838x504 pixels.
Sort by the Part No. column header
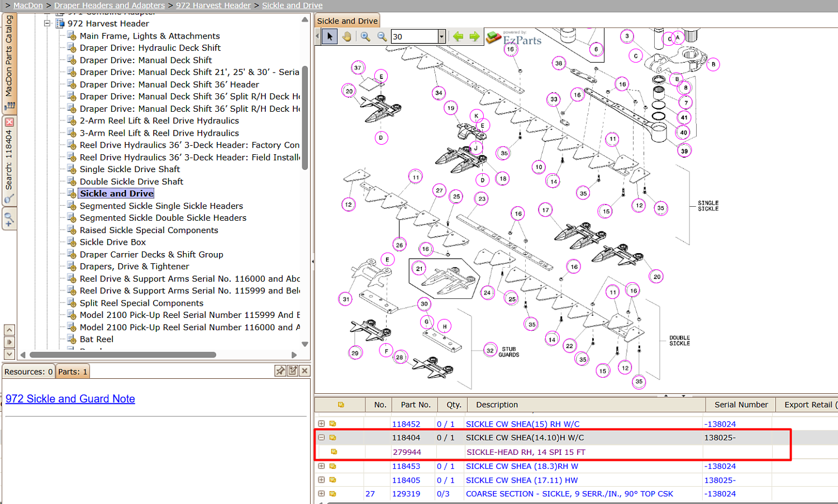(416, 405)
